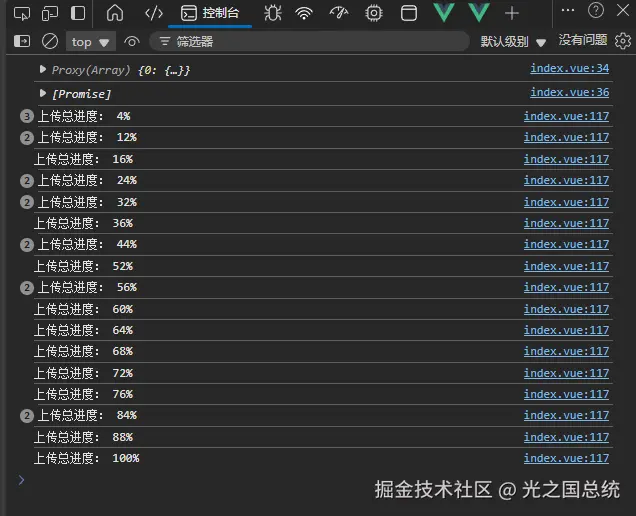This screenshot has height=516, width=636.
Task: Open index.vue:117 link on 64% row
Action: point(566,330)
